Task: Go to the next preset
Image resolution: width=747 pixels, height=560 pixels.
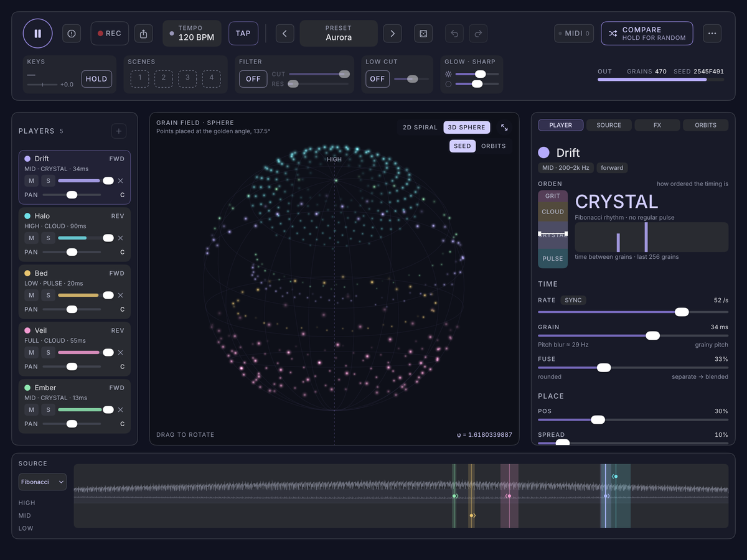Action: 392,34
